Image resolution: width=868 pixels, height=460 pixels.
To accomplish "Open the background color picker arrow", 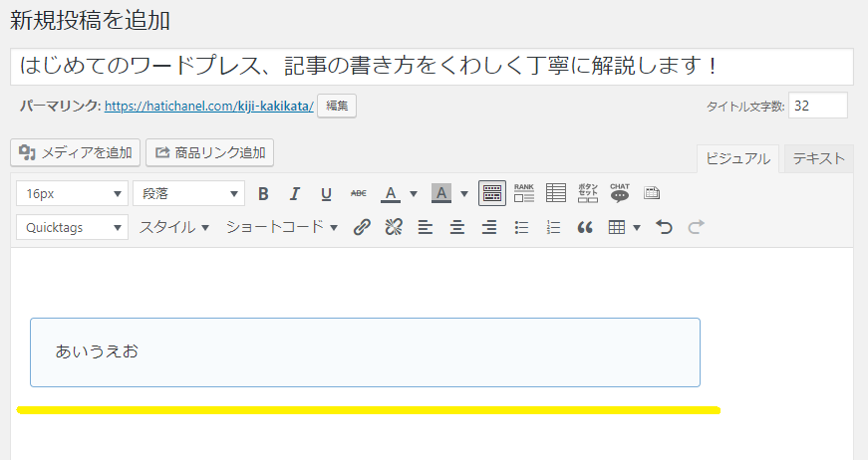I will pyautogui.click(x=463, y=193).
